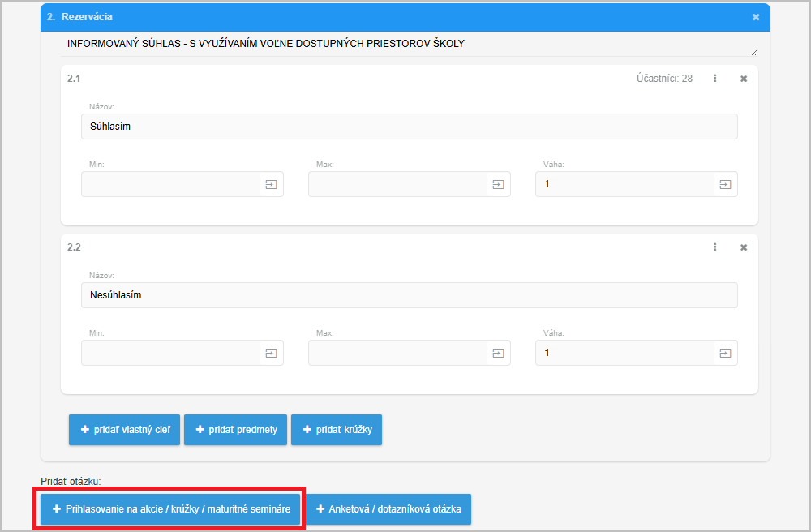Viewport: 811px width, 532px height.
Task: Delete option 2.2 using its X icon
Action: (x=744, y=247)
